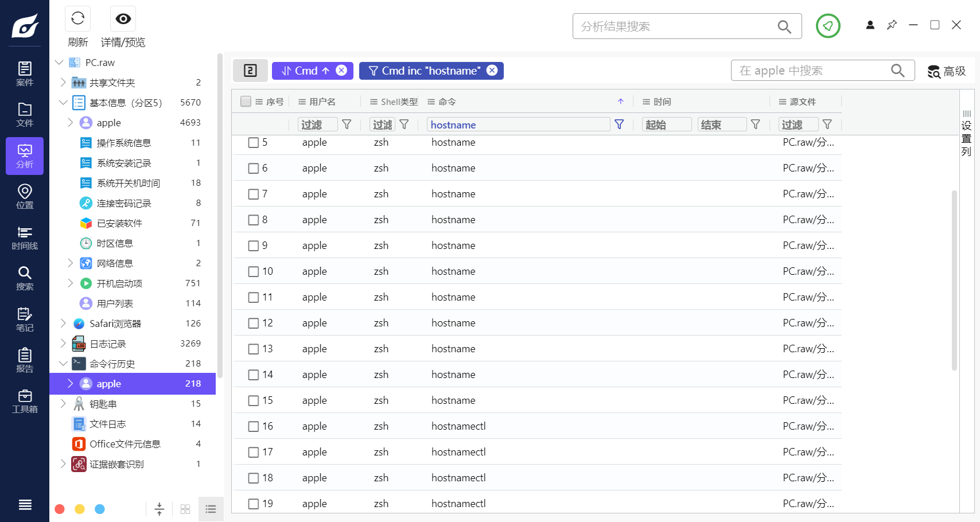980x522 pixels.
Task: Click the 用户名 filter funnel icon
Action: click(x=347, y=124)
